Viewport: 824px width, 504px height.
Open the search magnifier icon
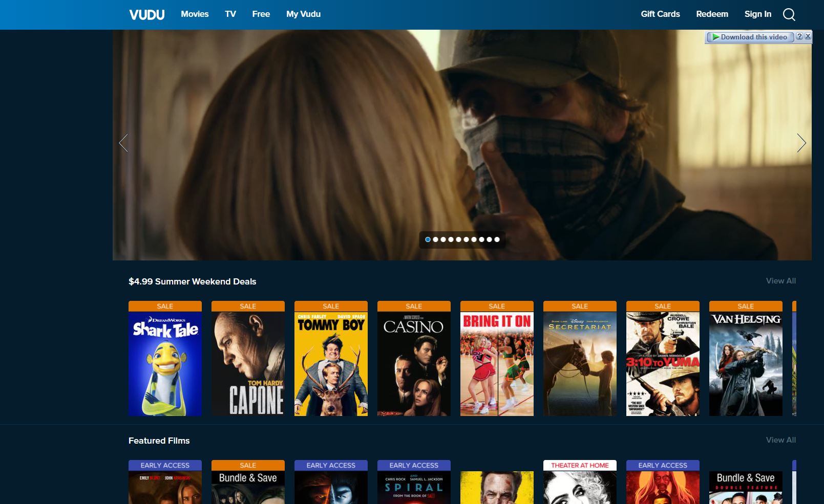coord(789,14)
